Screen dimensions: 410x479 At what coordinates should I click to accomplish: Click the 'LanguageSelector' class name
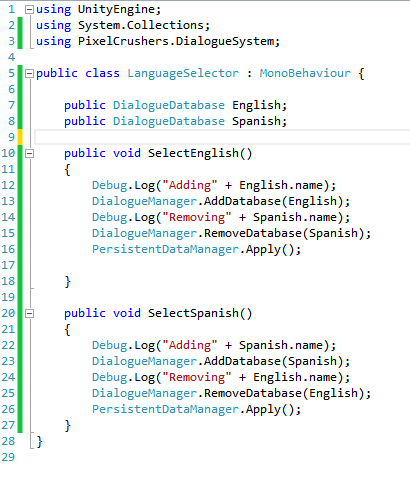click(183, 73)
